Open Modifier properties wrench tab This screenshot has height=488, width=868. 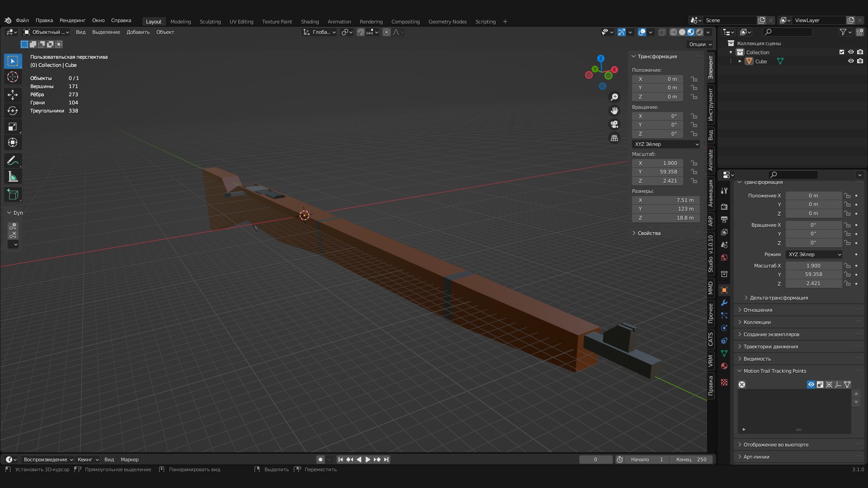[x=724, y=303]
